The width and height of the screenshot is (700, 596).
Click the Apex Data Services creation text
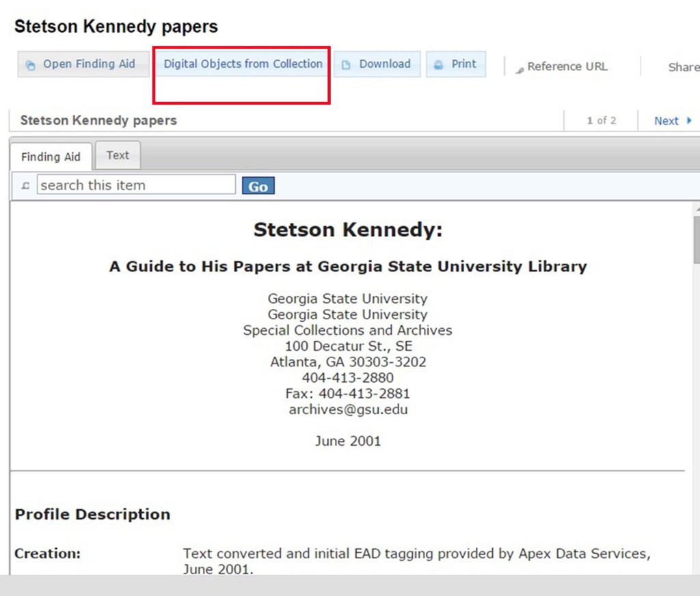[417, 561]
